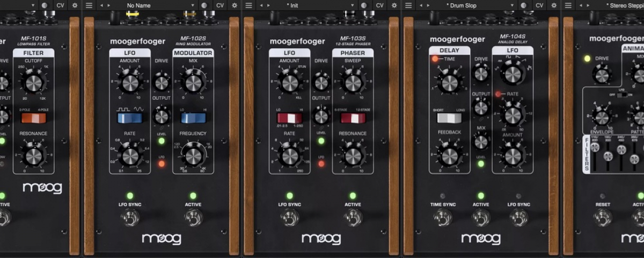The width and height of the screenshot is (644, 258).
Task: Click the MIX knob on the MF-104S delay
Action: (x=481, y=142)
